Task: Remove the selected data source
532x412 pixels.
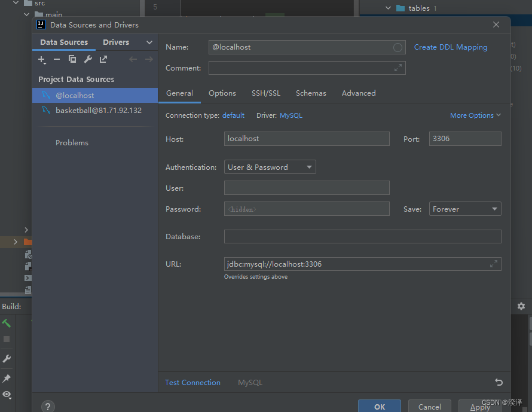Action: [x=57, y=59]
